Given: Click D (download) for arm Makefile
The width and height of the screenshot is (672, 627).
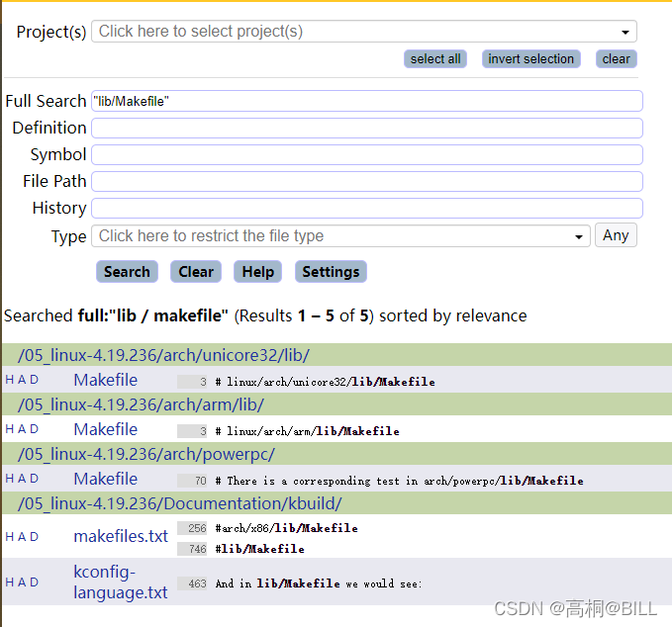Looking at the screenshot, I should (35, 428).
